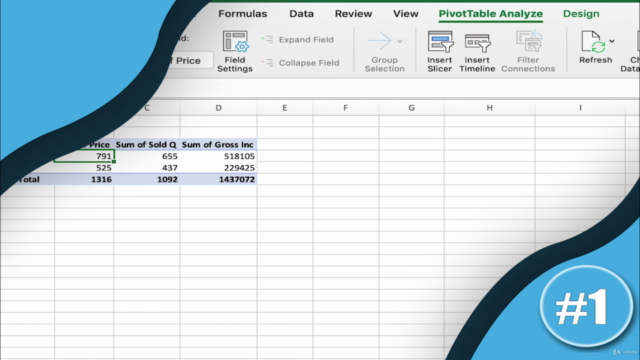Viewport: 640px width, 360px height.
Task: Click the Collapse Field button
Action: 300,63
